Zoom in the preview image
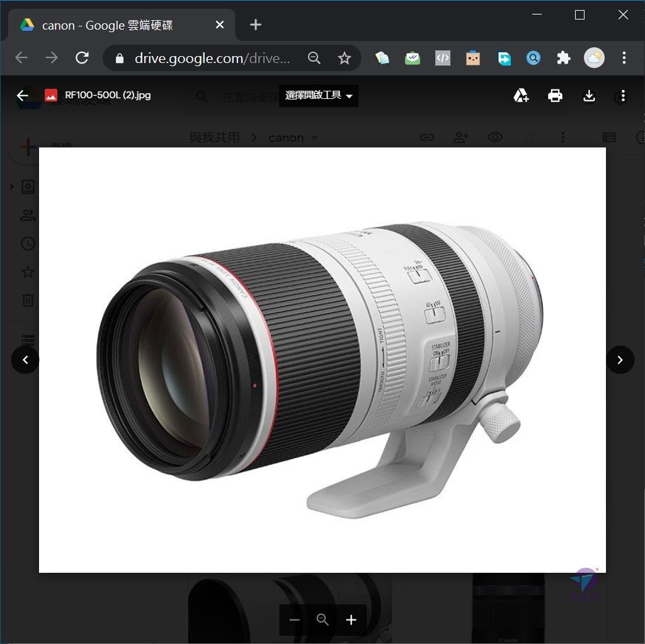645x644 pixels. (351, 619)
